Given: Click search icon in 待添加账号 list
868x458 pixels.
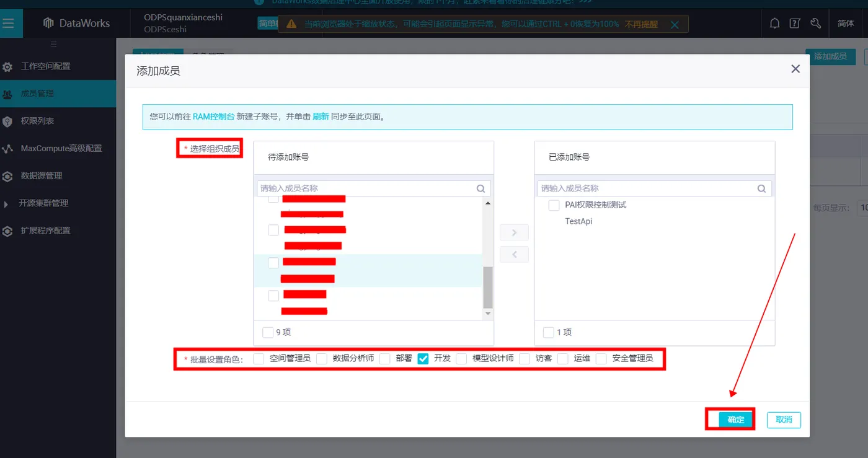Looking at the screenshot, I should 480,188.
